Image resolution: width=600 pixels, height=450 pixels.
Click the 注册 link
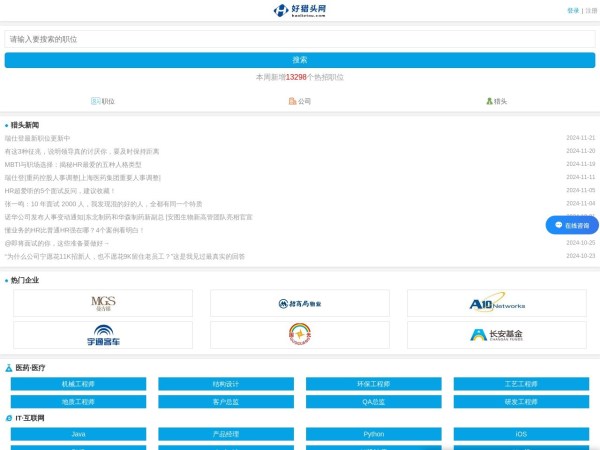tap(591, 10)
